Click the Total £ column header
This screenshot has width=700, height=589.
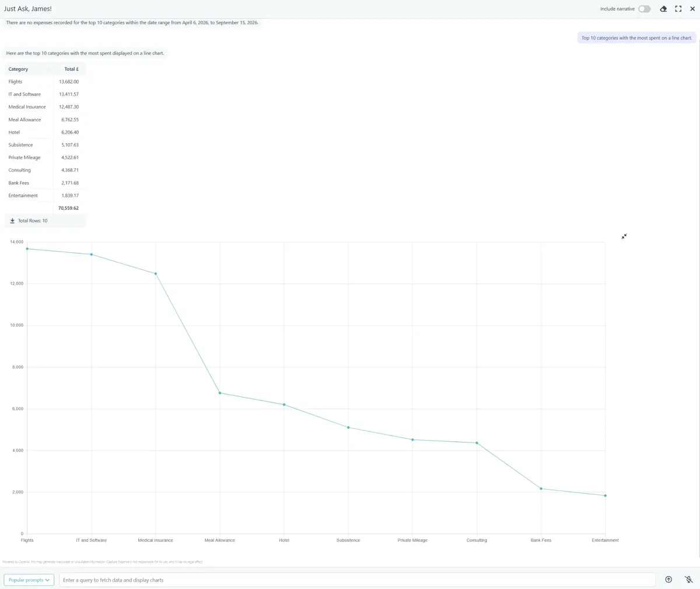(x=71, y=69)
